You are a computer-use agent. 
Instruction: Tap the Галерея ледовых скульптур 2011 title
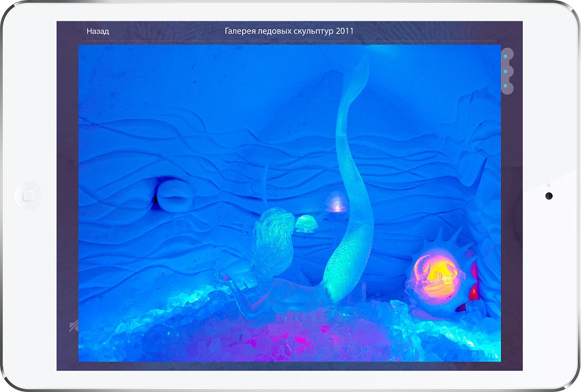pyautogui.click(x=289, y=31)
